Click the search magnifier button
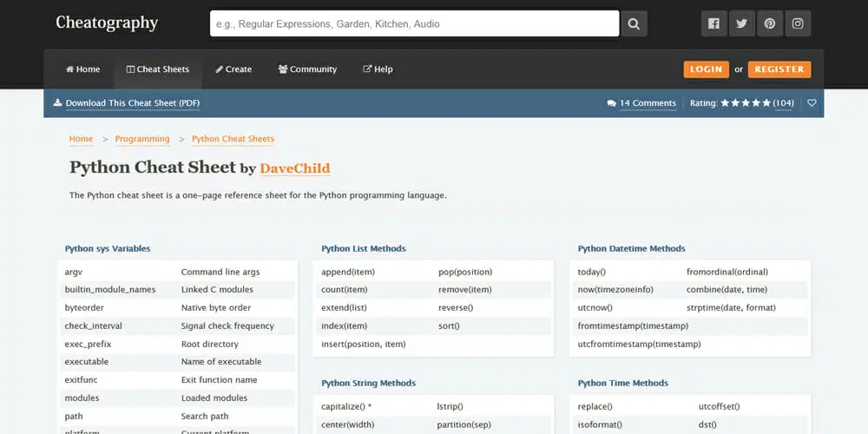The image size is (868, 434). point(634,23)
